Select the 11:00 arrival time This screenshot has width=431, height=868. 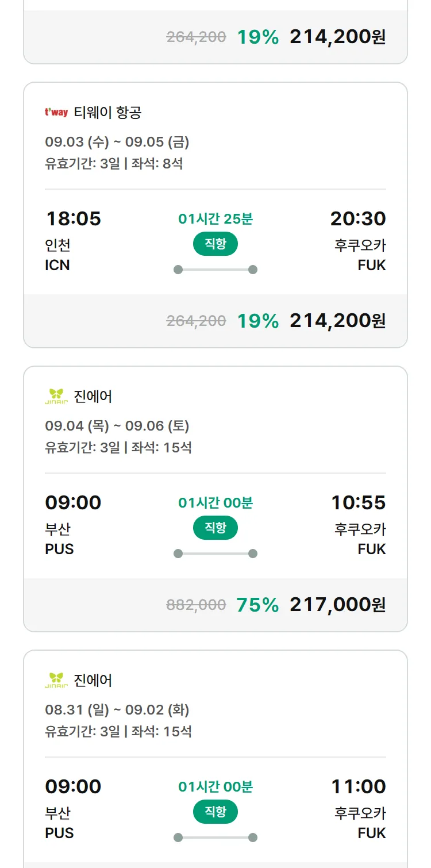[x=358, y=786]
